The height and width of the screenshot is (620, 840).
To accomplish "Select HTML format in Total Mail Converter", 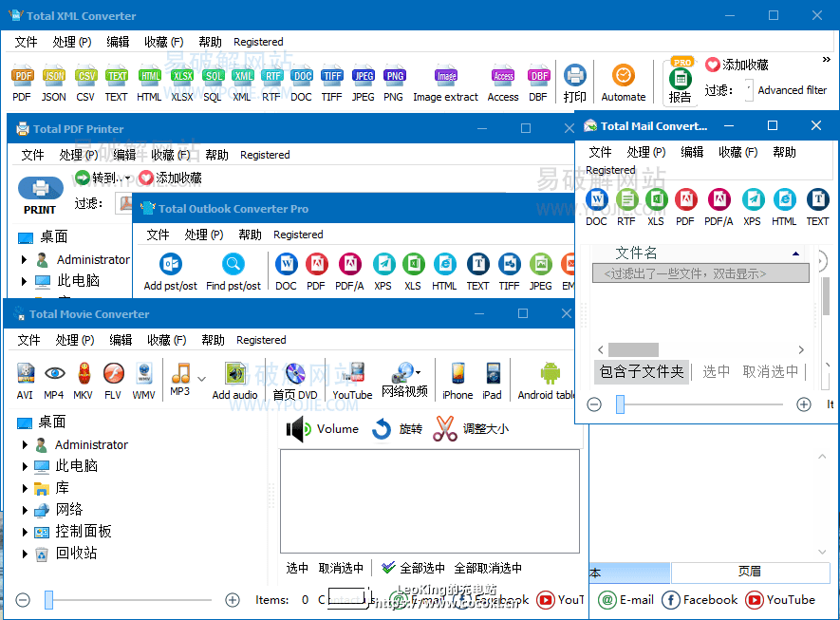I will [x=784, y=208].
